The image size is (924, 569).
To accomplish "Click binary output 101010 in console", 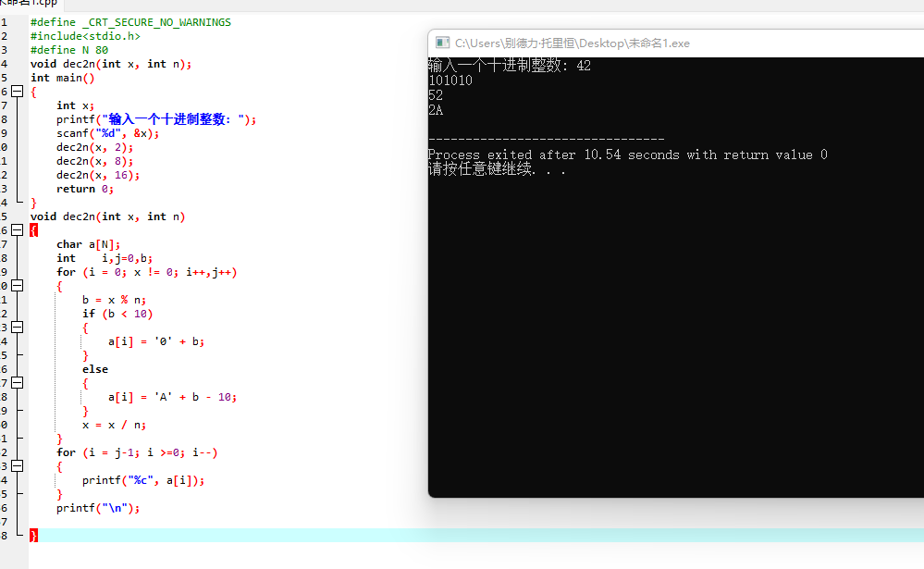I will point(450,80).
